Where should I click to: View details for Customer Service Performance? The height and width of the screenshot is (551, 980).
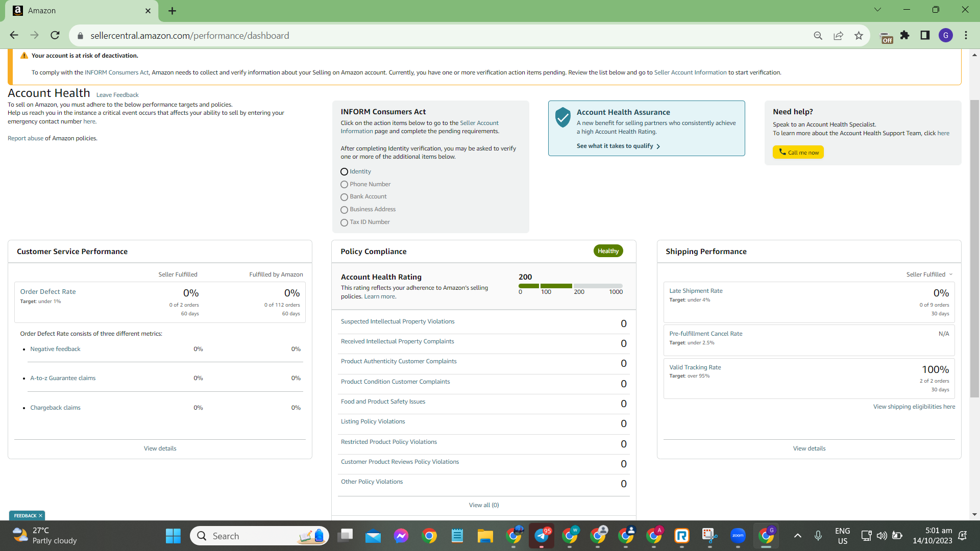(x=160, y=448)
